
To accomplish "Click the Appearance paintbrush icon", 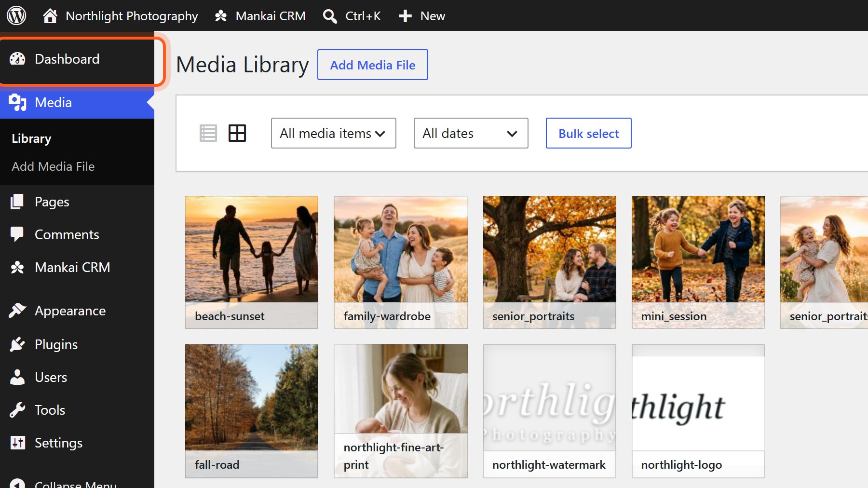I will tap(17, 311).
